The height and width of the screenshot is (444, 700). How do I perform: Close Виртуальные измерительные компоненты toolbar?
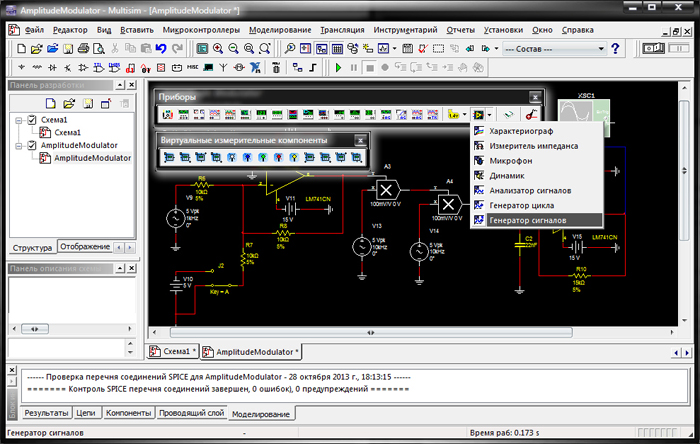360,141
